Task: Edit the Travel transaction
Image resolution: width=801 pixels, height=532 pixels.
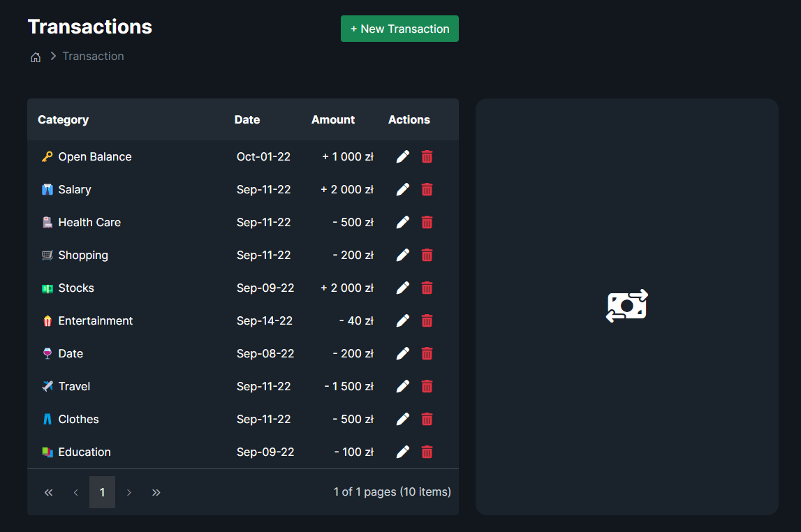Action: pos(402,386)
